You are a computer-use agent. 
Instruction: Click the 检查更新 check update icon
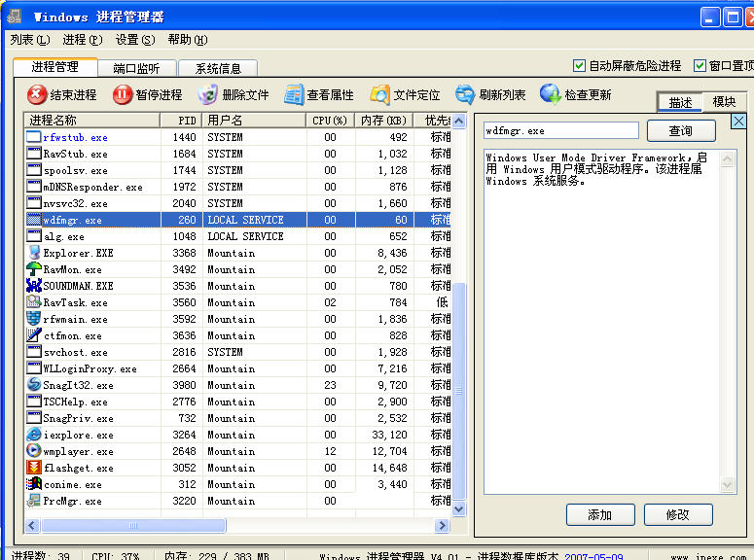(550, 94)
